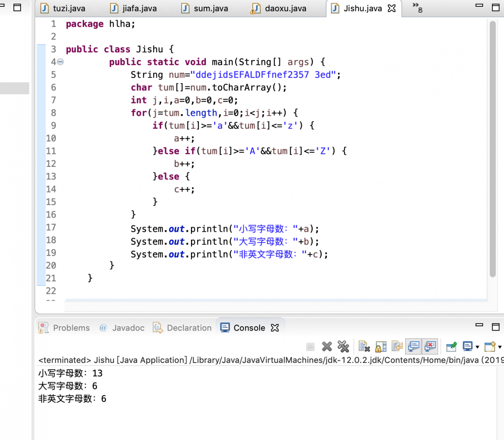Maximize the console panel
The height and width of the screenshot is (440, 504).
[496, 327]
